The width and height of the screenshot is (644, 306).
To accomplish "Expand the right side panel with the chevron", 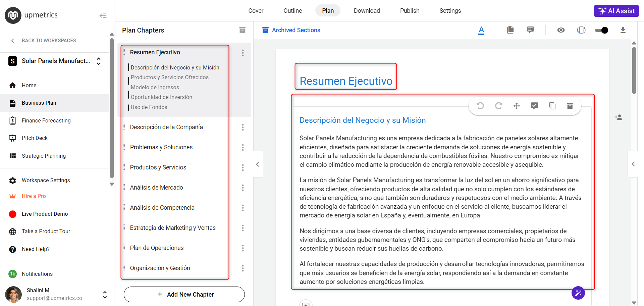I will (x=633, y=164).
